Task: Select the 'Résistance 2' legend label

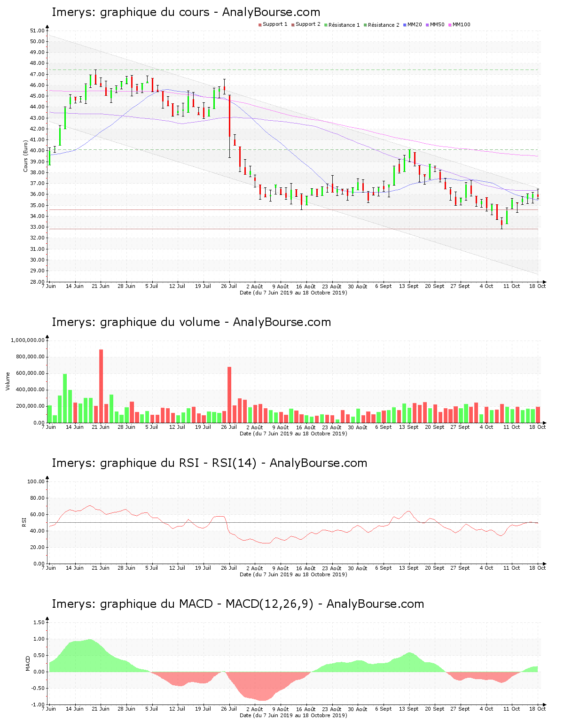Action: (384, 24)
